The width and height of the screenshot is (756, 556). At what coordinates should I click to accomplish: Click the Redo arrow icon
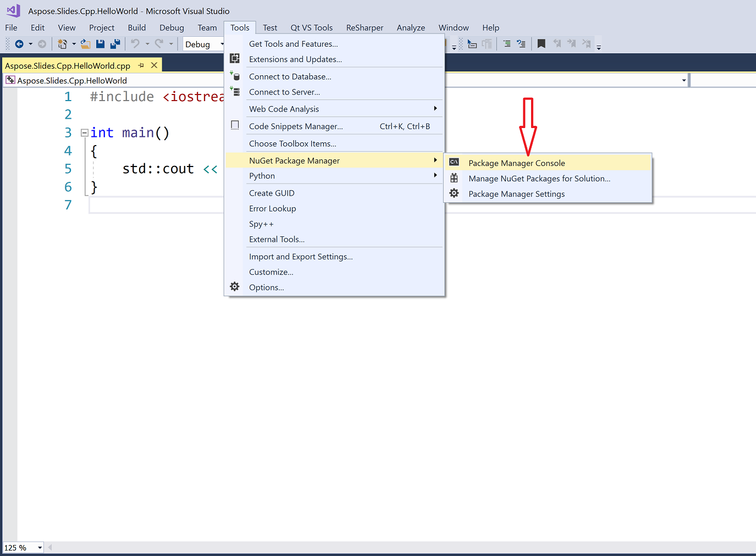tap(159, 43)
